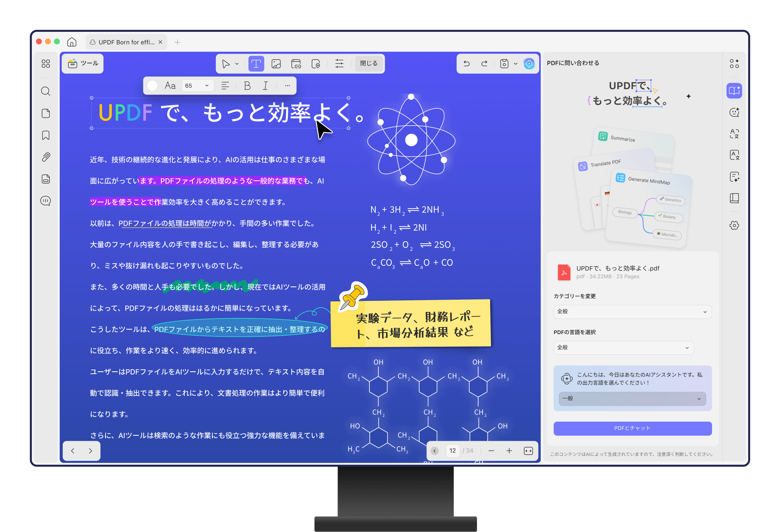Click the zoom out minus button
780x532 pixels.
pyautogui.click(x=491, y=451)
